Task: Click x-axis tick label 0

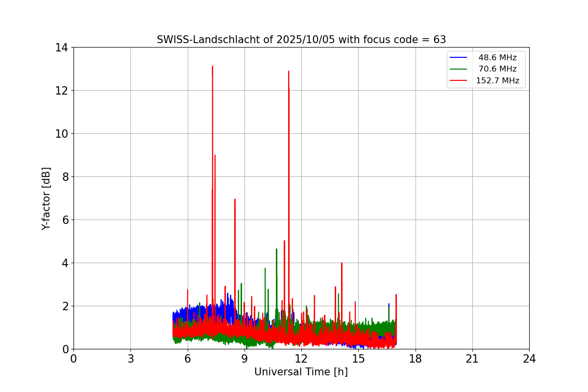Action: point(73,359)
